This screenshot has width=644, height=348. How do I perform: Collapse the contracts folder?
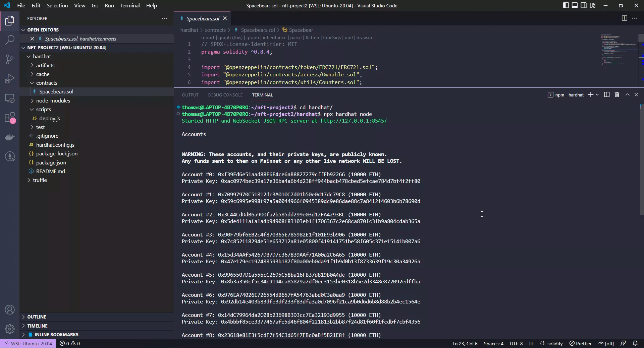point(32,83)
